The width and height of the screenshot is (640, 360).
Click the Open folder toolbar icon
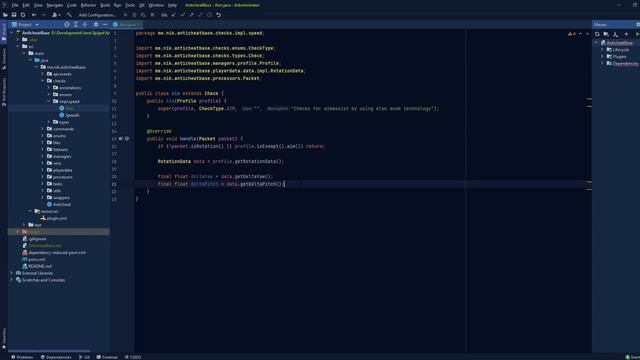click(x=5, y=15)
